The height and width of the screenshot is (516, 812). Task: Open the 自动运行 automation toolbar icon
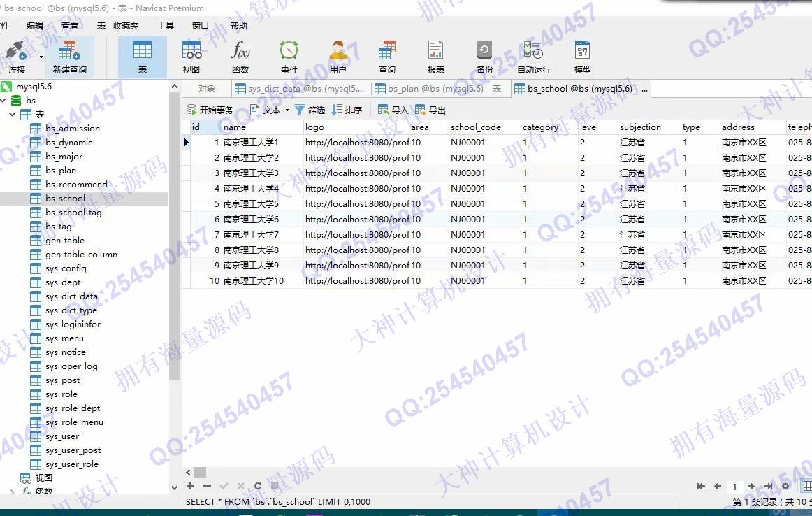533,57
